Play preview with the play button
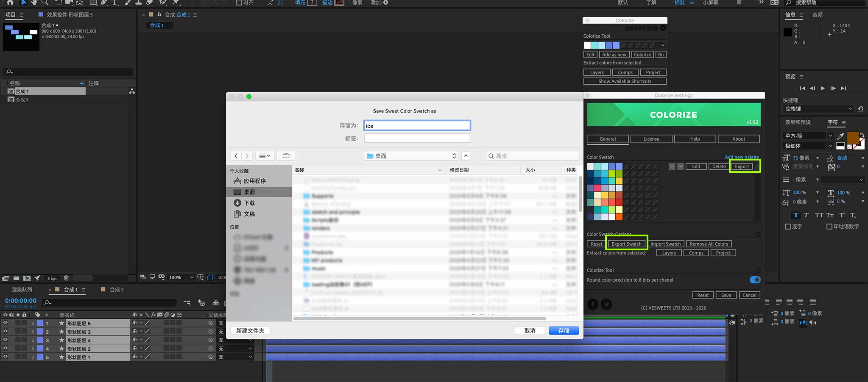868x382 pixels. tap(823, 88)
